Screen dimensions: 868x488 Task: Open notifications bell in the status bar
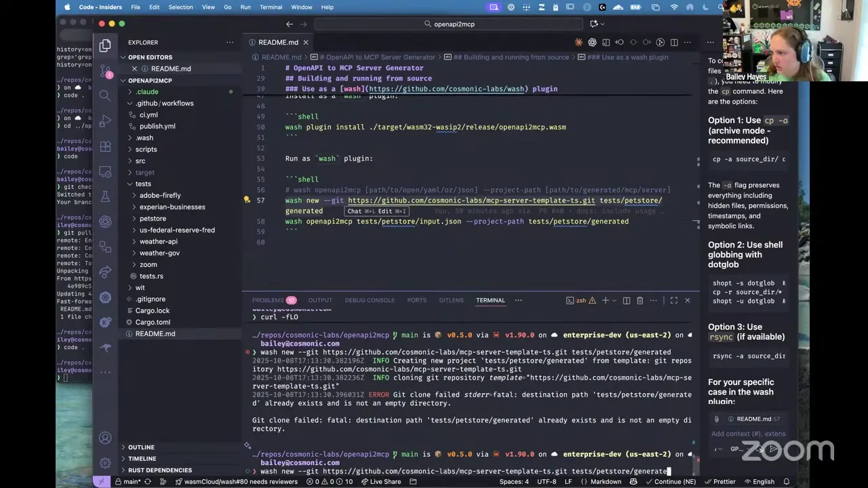pos(787,482)
